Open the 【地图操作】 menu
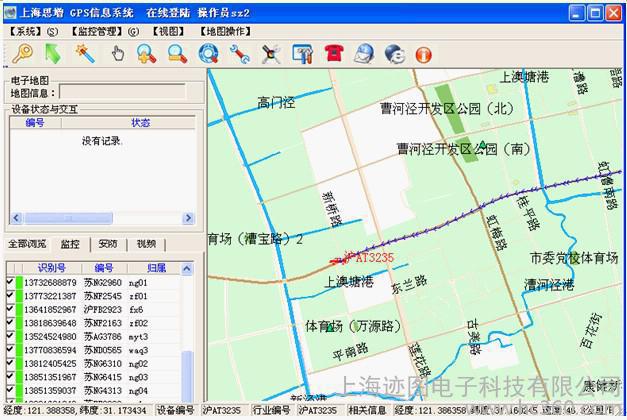The width and height of the screenshot is (627, 420). (225, 31)
